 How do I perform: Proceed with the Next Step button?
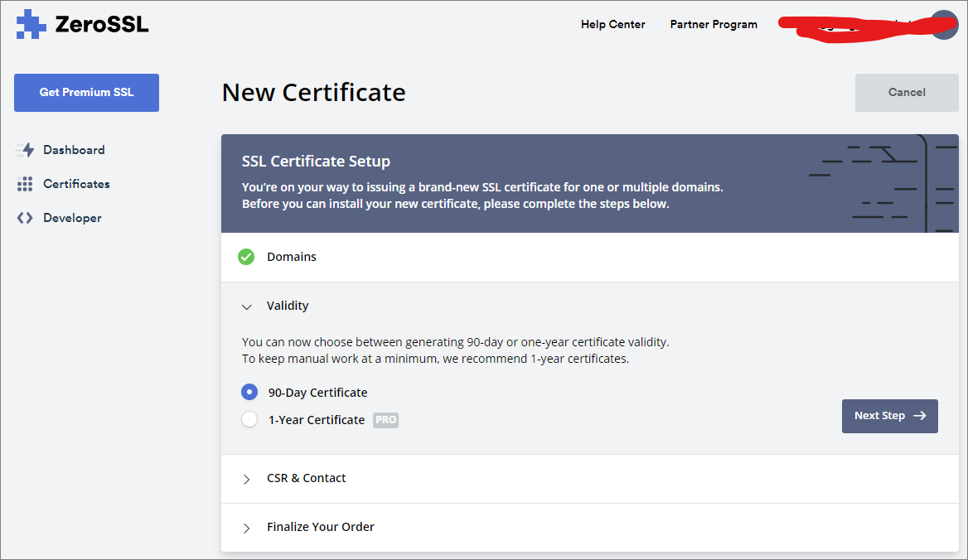[x=889, y=416]
